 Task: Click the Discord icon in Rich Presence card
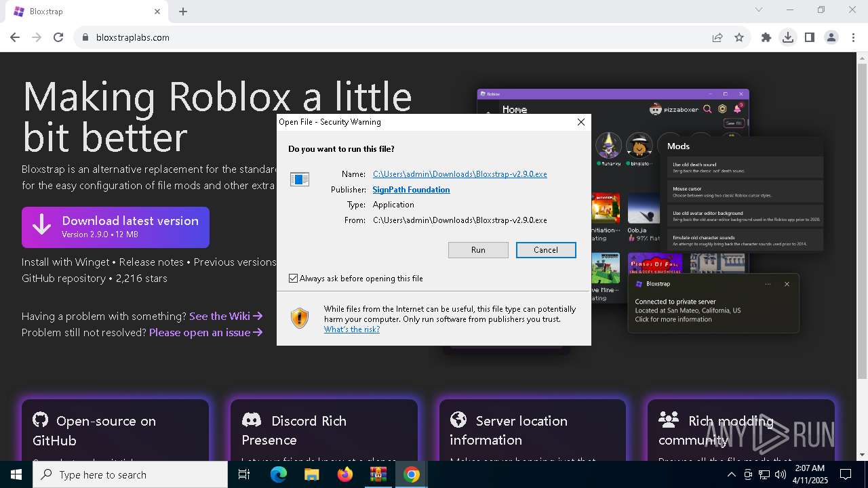[x=252, y=420]
